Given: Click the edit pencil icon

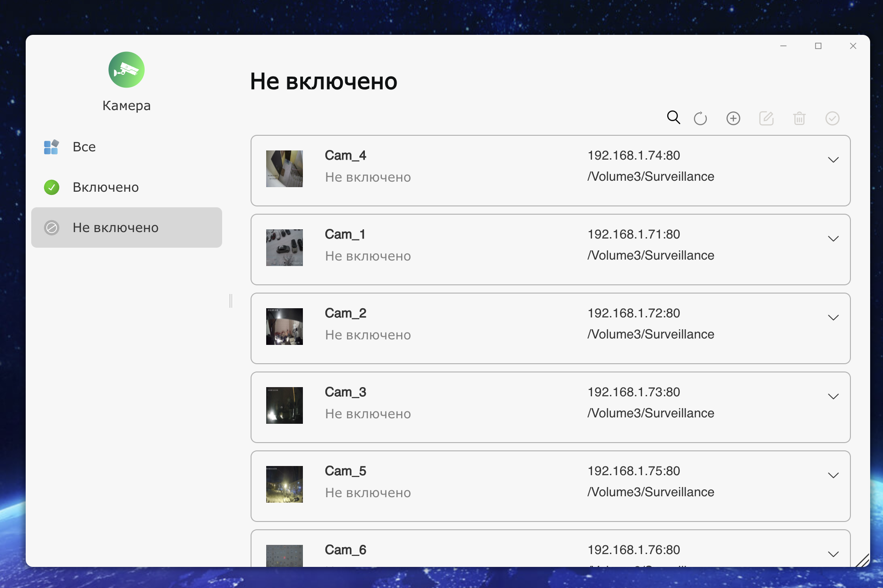Looking at the screenshot, I should (x=766, y=118).
